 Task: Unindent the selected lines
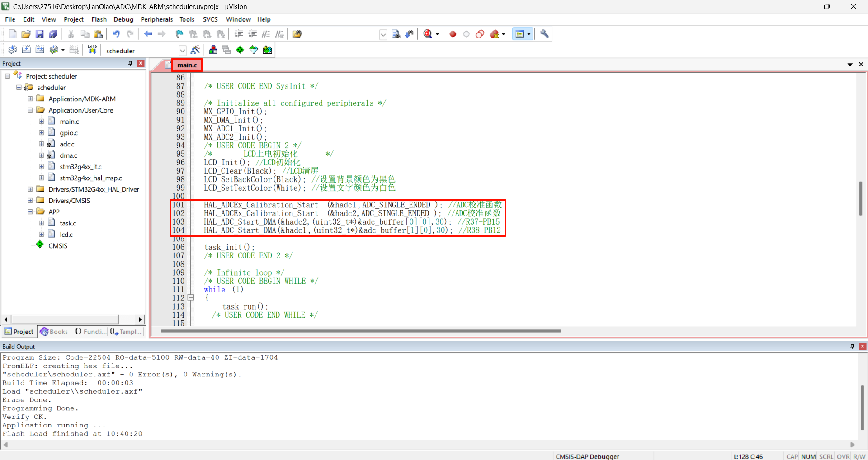coord(253,34)
